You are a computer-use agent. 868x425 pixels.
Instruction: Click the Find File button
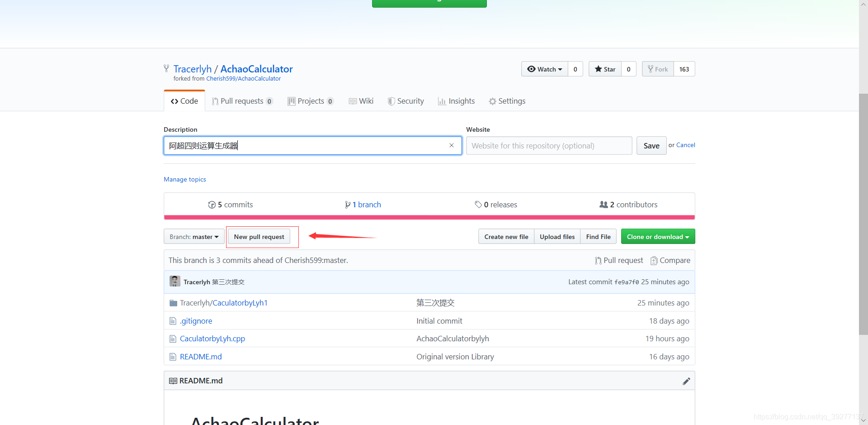pos(598,237)
